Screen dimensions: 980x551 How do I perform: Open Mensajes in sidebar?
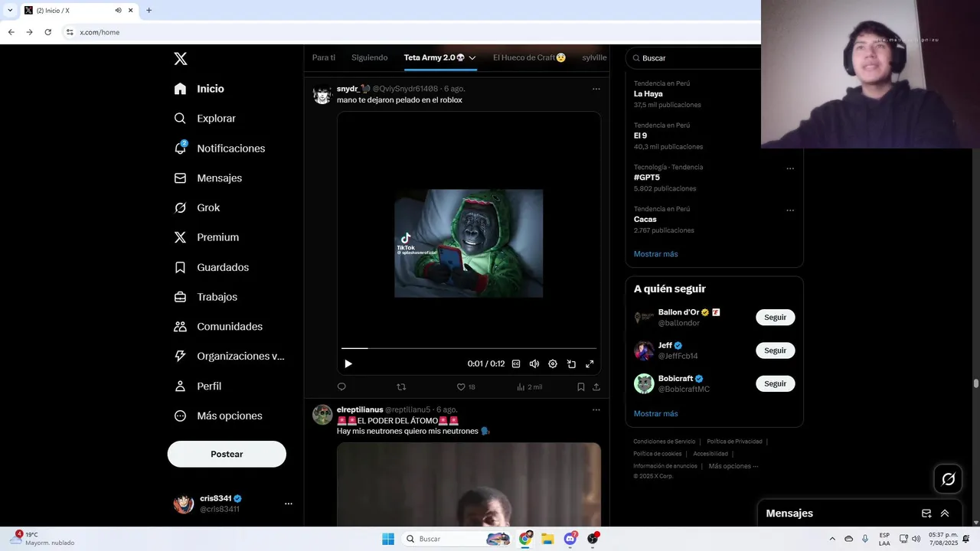(x=207, y=178)
